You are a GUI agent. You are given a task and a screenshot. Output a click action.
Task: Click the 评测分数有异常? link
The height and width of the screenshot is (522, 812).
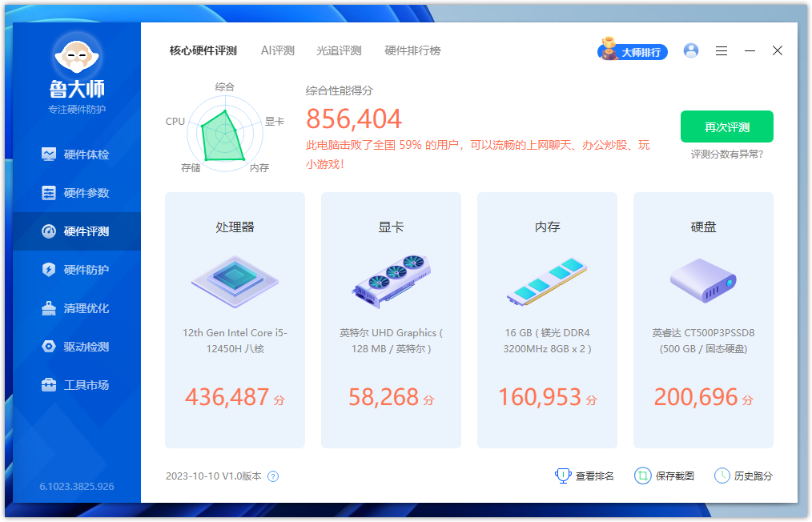tap(727, 154)
